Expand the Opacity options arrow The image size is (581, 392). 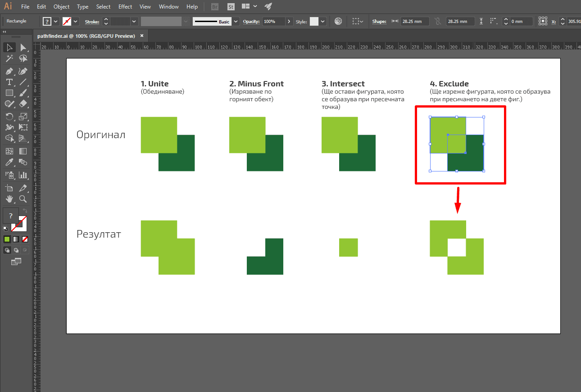[x=289, y=21]
